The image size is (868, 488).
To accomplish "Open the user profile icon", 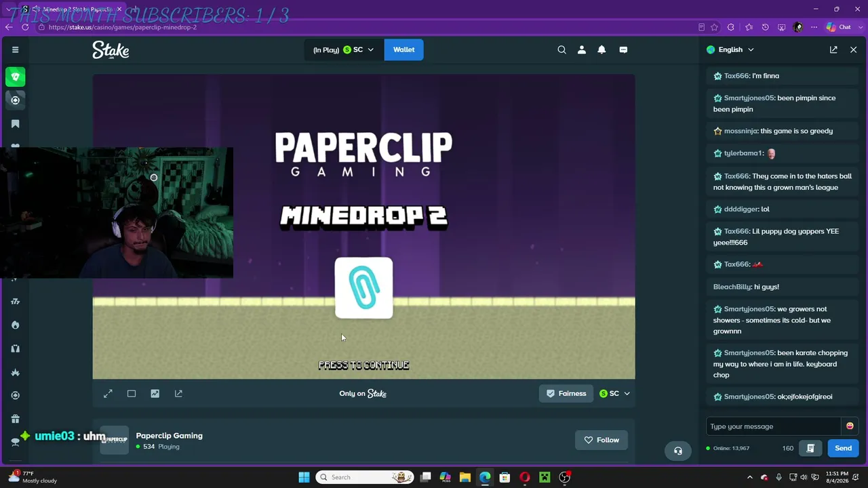I will pyautogui.click(x=581, y=49).
